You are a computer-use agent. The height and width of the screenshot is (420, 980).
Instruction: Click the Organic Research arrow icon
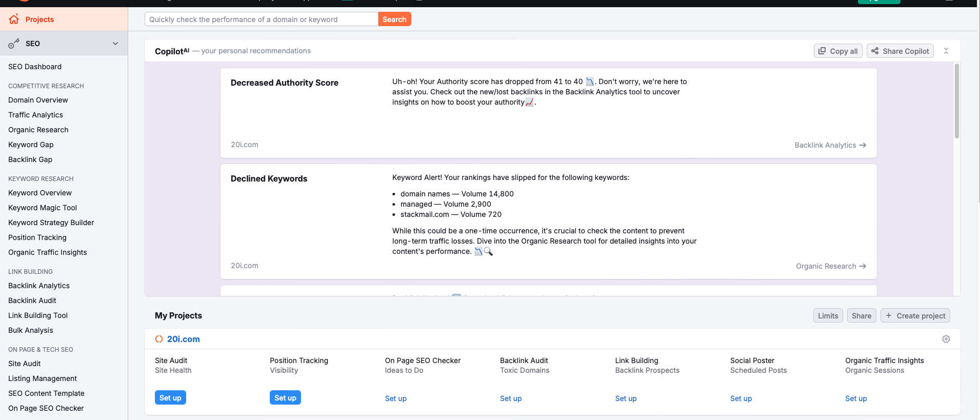tap(863, 266)
